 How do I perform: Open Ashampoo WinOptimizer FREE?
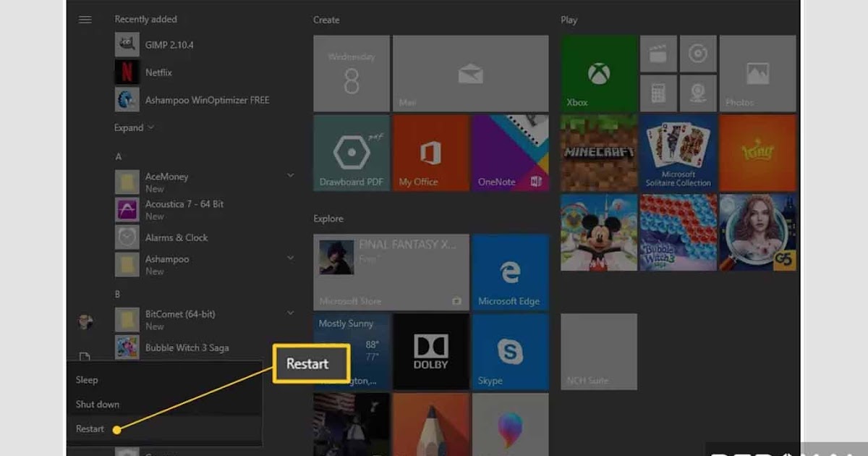(x=192, y=100)
